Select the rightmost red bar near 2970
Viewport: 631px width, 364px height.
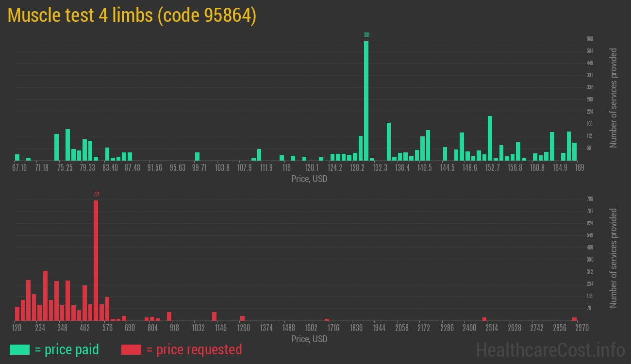coord(574,319)
